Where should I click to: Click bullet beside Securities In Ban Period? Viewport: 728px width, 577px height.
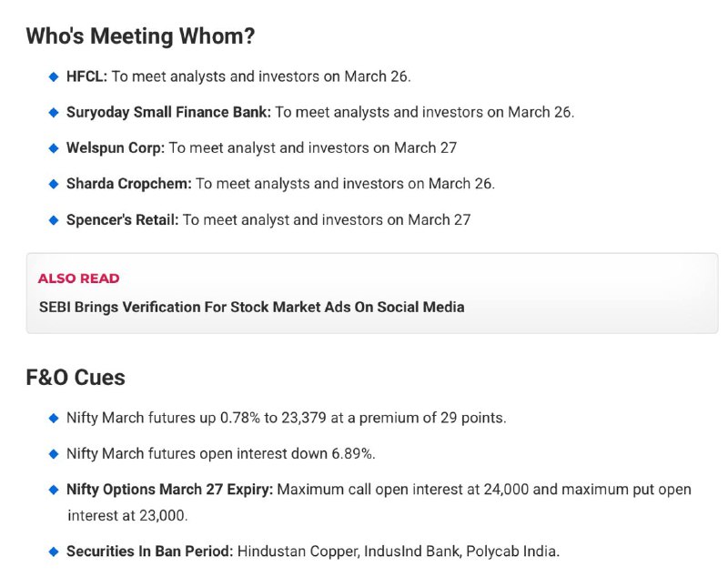point(54,552)
